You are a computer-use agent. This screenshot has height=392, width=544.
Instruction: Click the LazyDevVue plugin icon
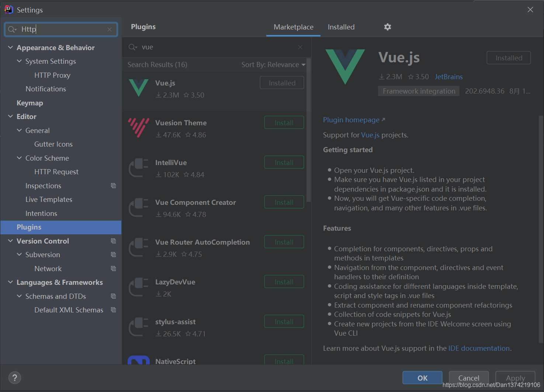pos(139,287)
